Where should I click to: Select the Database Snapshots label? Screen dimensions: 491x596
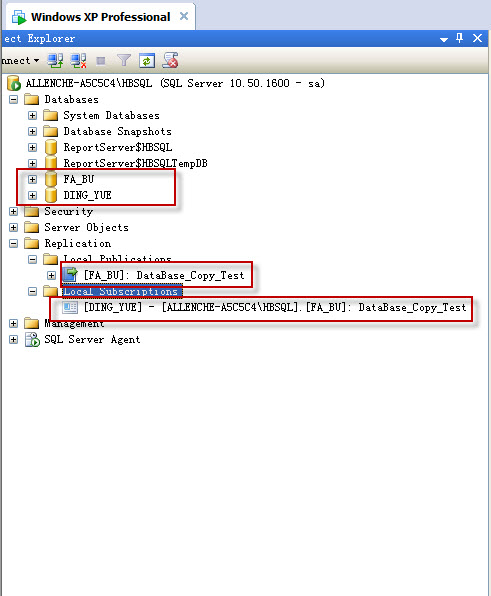click(117, 132)
